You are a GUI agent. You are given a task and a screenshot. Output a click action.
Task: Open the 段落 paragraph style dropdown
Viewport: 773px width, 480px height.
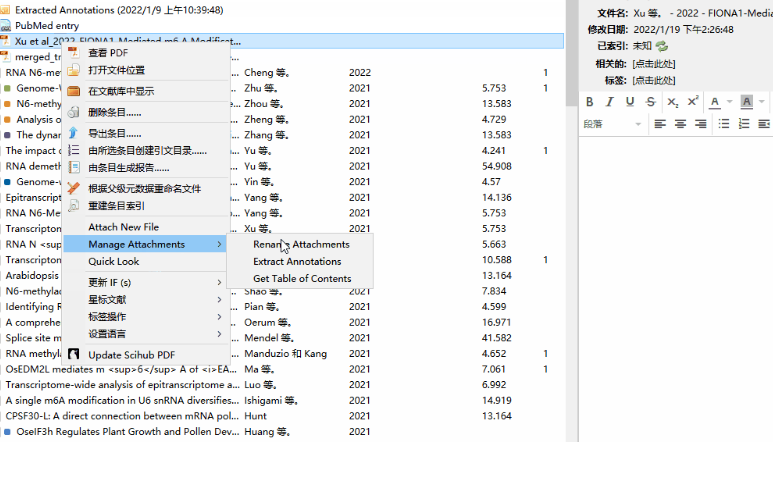point(612,124)
